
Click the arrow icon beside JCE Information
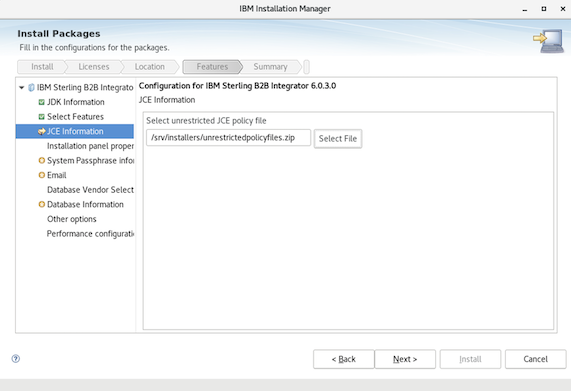pyautogui.click(x=42, y=131)
